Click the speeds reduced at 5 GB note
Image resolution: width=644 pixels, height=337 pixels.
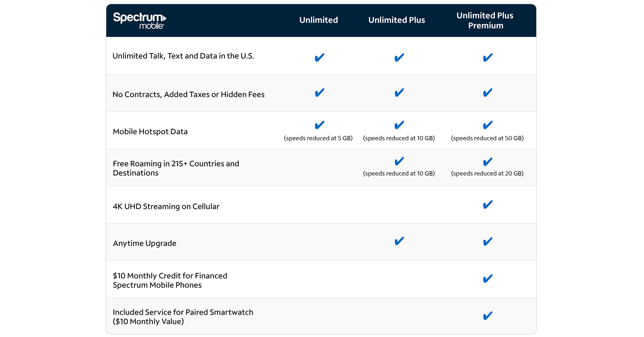point(318,138)
